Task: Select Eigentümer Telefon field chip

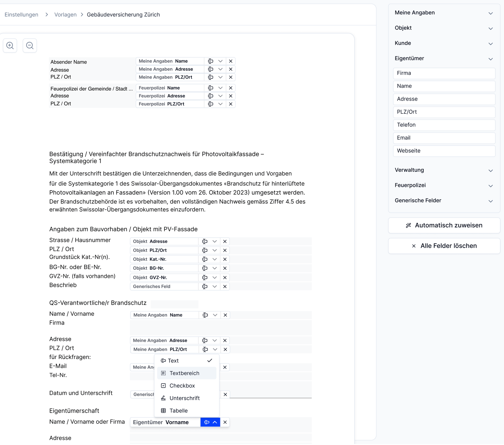Action: [x=444, y=125]
